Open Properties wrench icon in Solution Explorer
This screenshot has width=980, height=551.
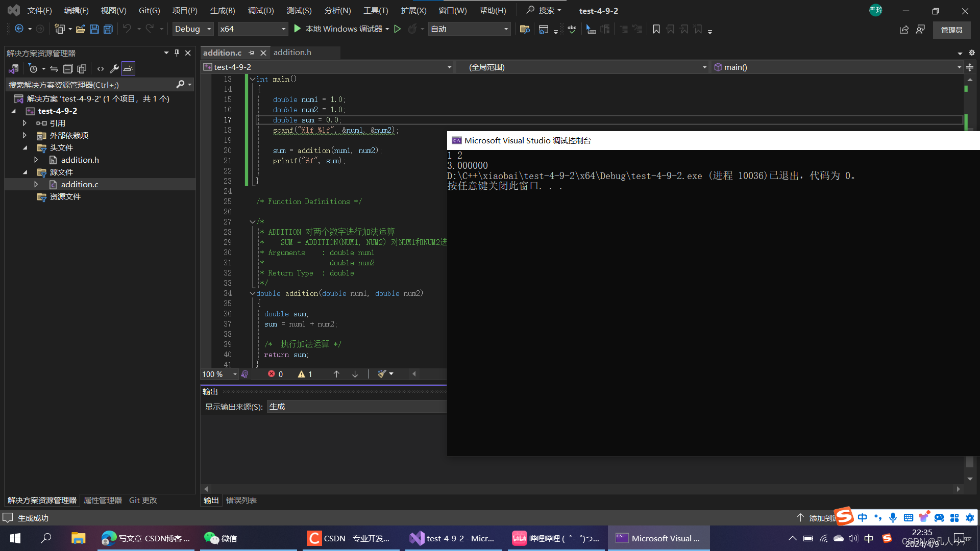(x=114, y=68)
